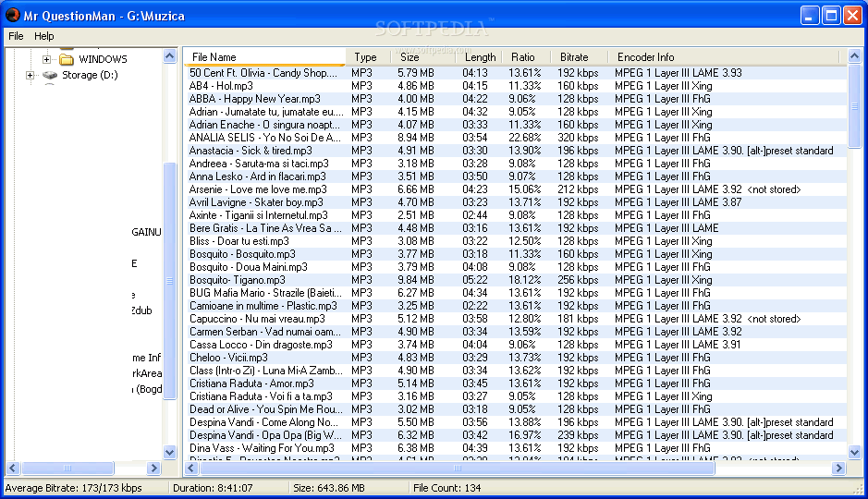The width and height of the screenshot is (868, 499).
Task: Expand the WINDOWS folder node
Action: pyautogui.click(x=46, y=59)
